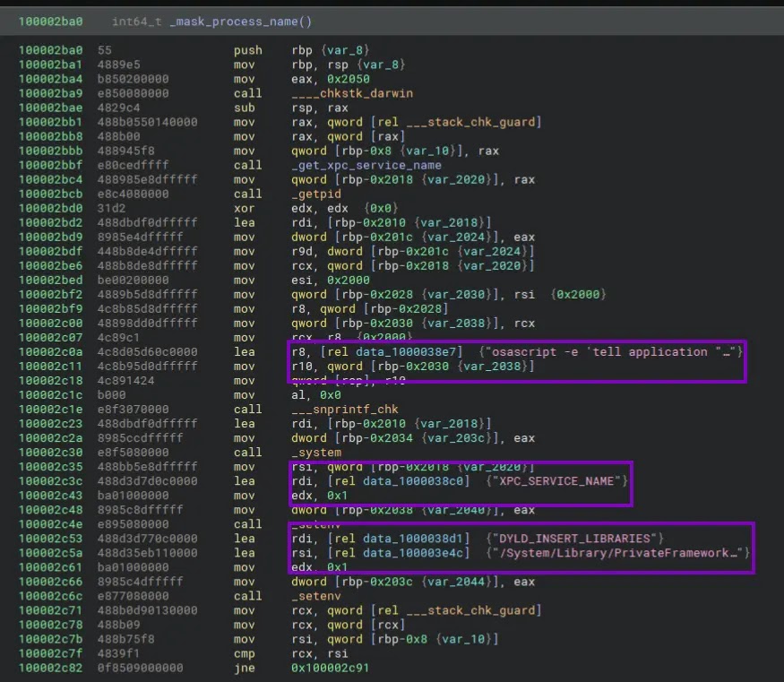Open _setenv target at address 100002c6c
The height and width of the screenshot is (682, 784).
(x=316, y=596)
